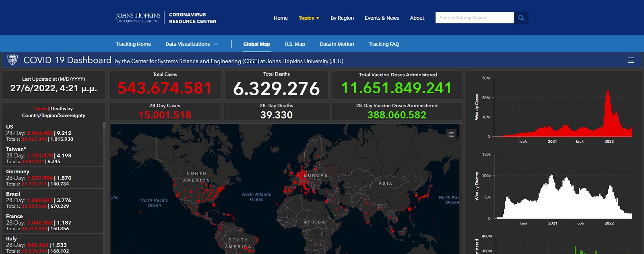Select the US row in country list
Image resolution: width=644 pixels, height=254 pixels.
pos(52,133)
